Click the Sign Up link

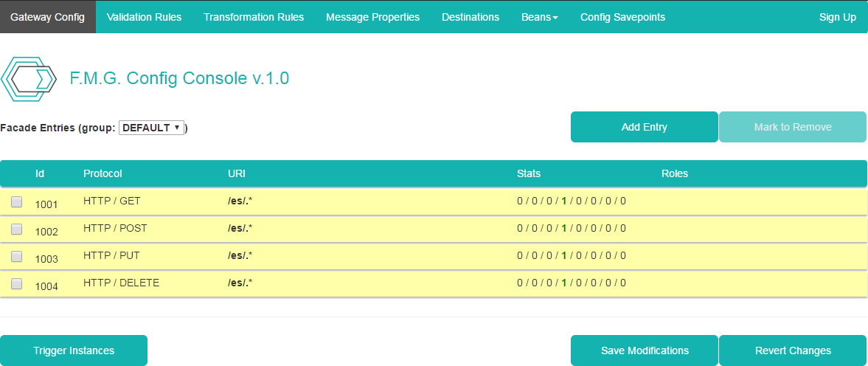837,17
